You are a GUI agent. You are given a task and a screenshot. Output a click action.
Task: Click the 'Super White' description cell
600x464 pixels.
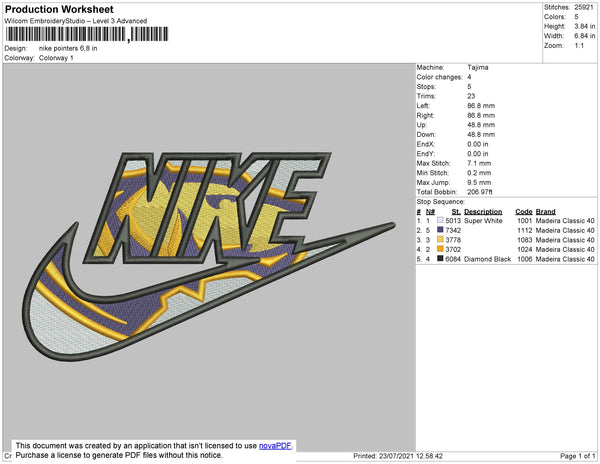[x=483, y=221]
